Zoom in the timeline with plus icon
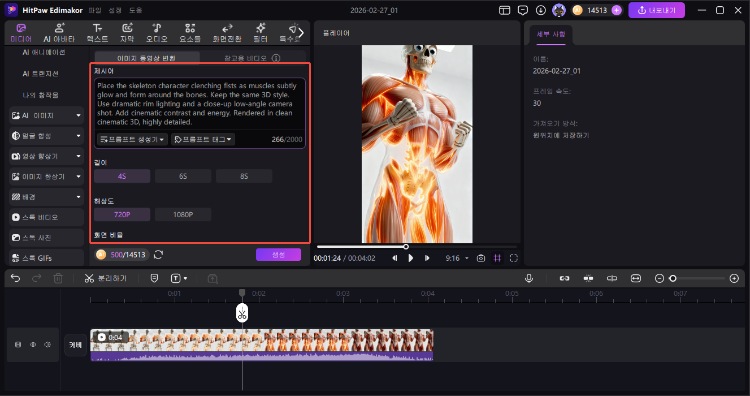Viewport: 750px width, 396px height. coord(734,278)
